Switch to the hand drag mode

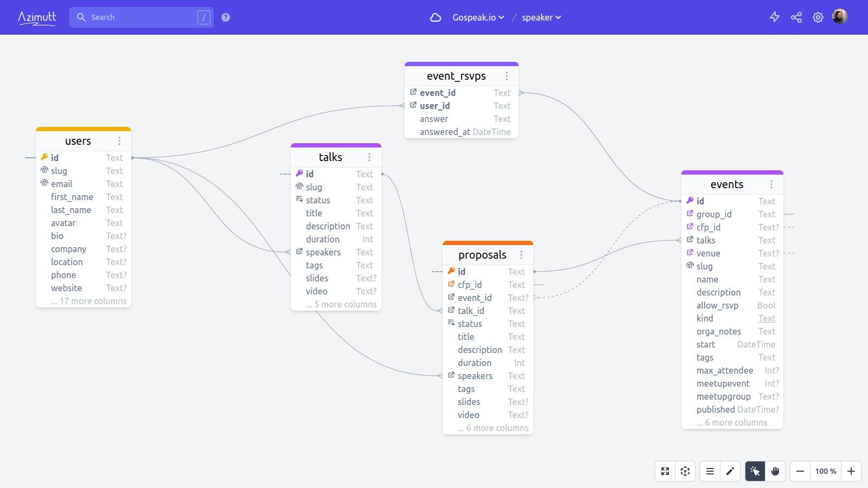[775, 471]
